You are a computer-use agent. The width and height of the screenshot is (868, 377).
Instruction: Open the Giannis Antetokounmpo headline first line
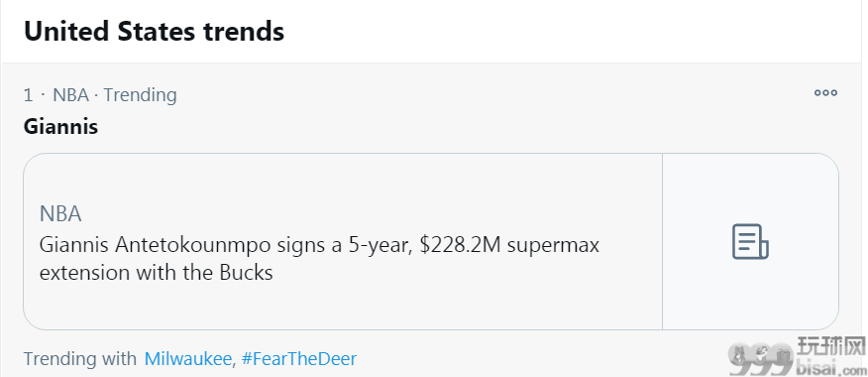pyautogui.click(x=319, y=244)
